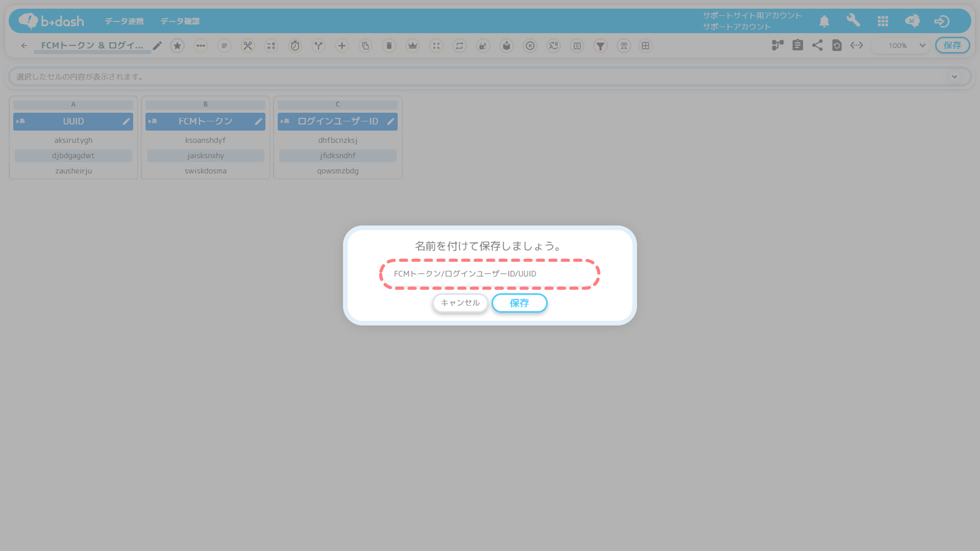Screen dimensions: 980x551
Task: Edit the ログインユーザーID column header pencil
Action: [x=390, y=121]
